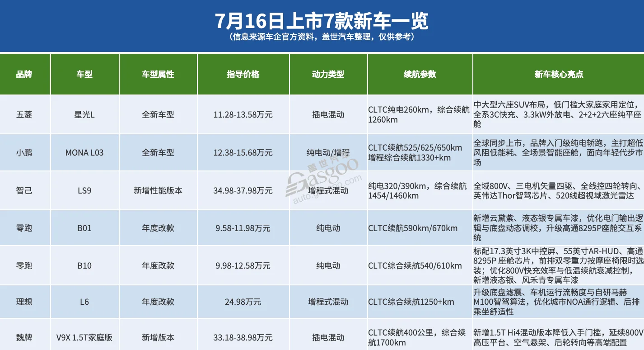Click the range cell CLTC综合续航1250+km
Image resolution: width=644 pixels, height=350 pixels.
coord(420,302)
